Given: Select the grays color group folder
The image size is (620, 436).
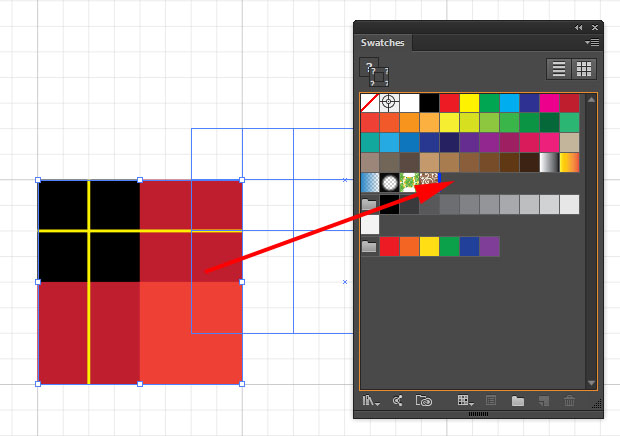Looking at the screenshot, I should (370, 205).
